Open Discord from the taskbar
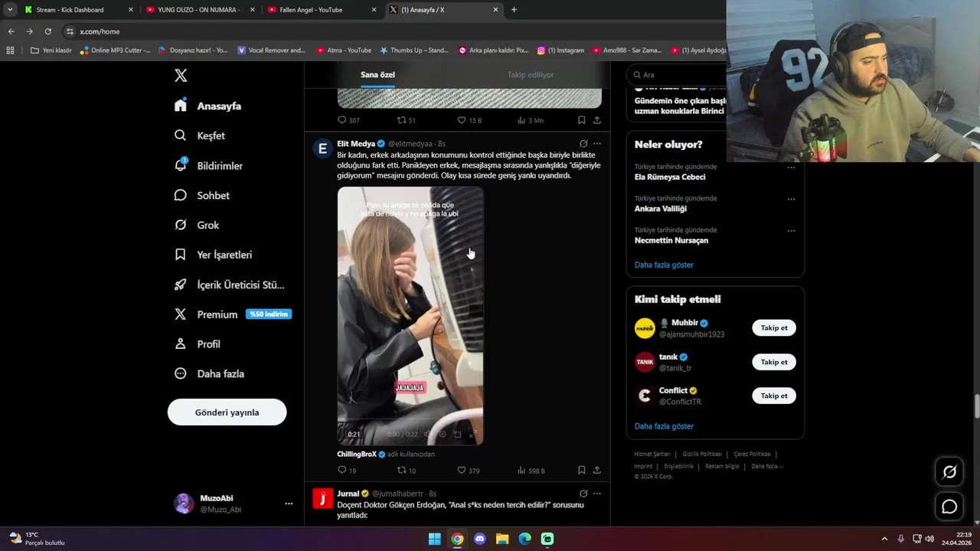 pyautogui.click(x=480, y=539)
